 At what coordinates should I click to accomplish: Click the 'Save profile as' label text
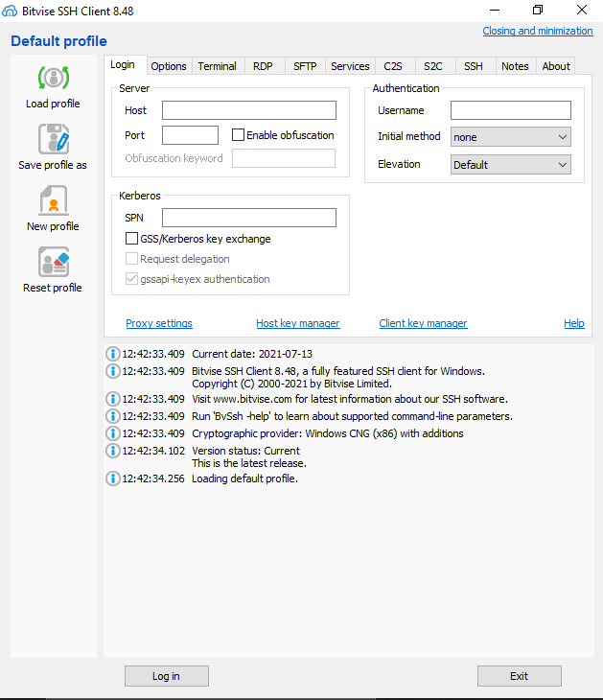(53, 165)
